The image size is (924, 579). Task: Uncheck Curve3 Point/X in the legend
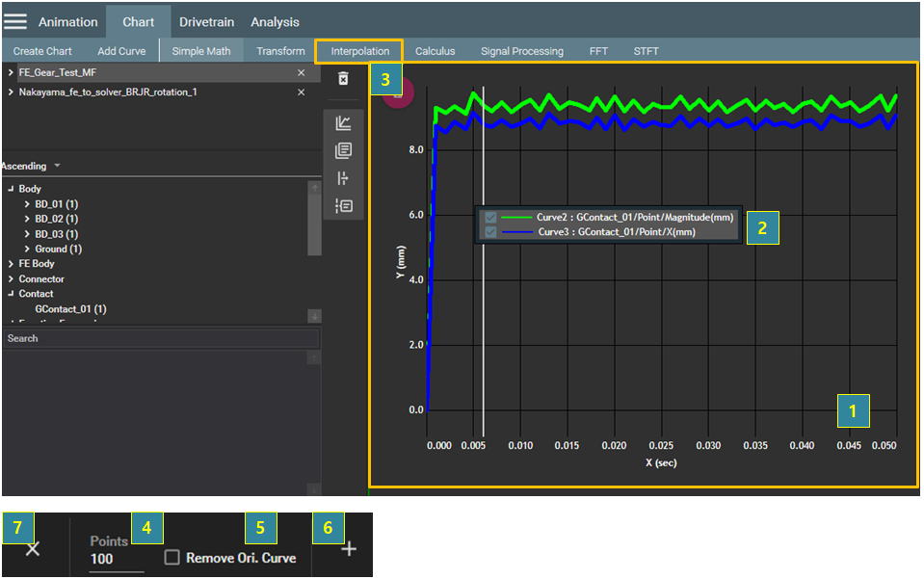click(x=491, y=232)
